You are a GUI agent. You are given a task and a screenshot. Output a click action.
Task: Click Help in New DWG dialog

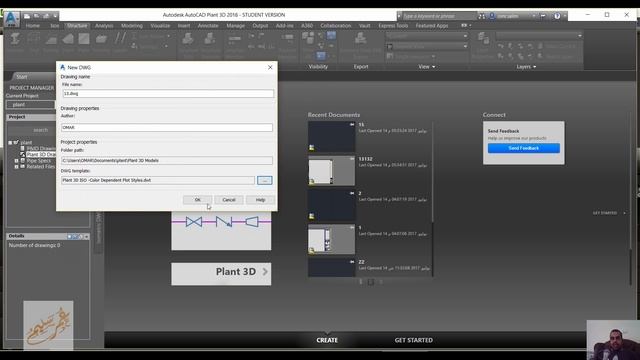coord(260,200)
